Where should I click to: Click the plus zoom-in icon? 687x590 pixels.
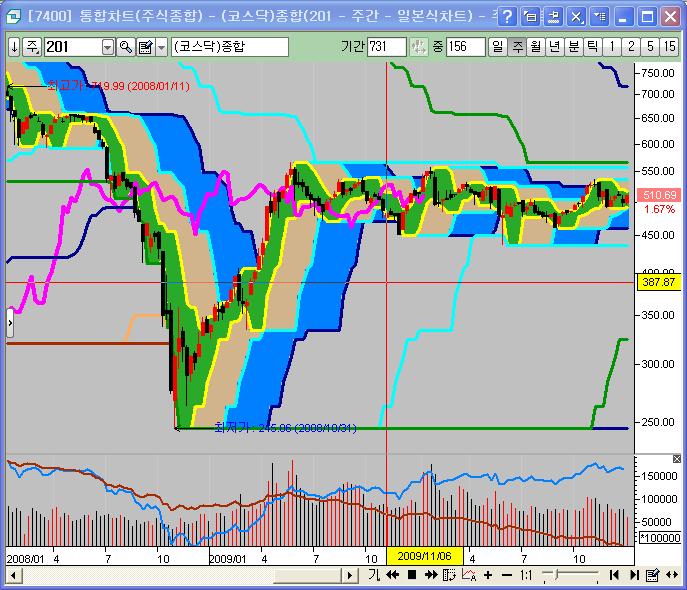(x=488, y=575)
